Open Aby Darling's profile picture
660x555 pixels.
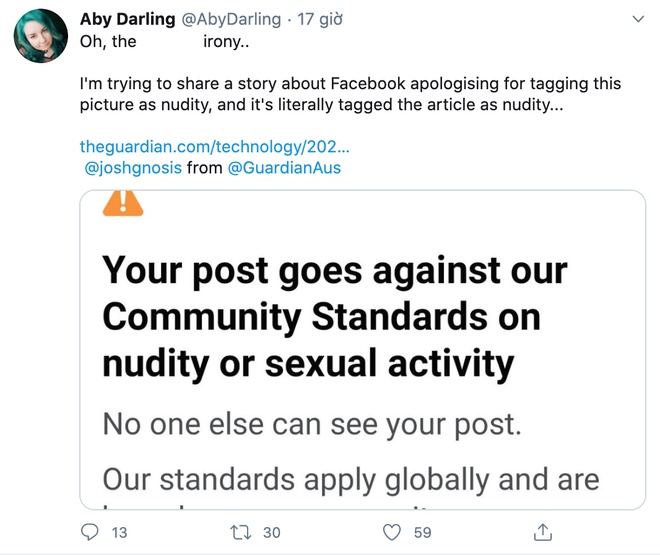40,42
